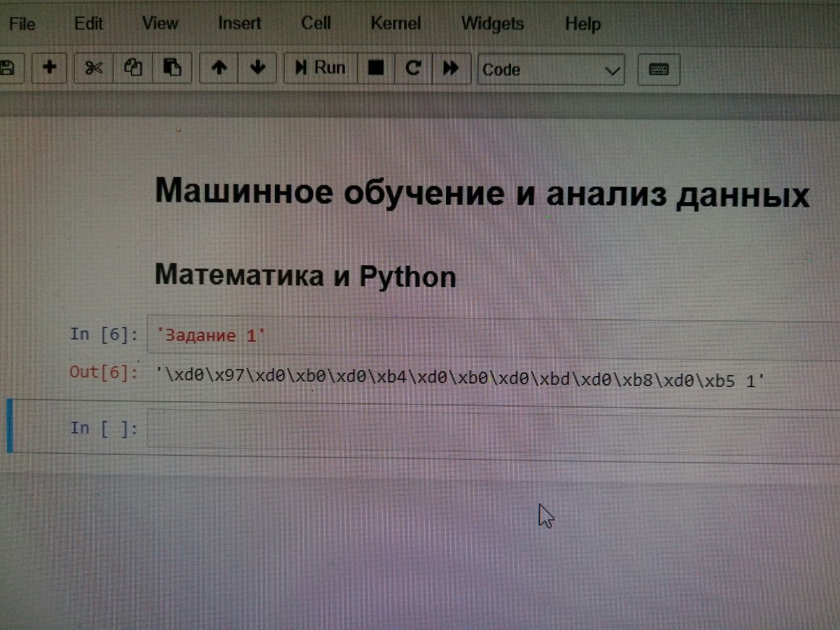This screenshot has width=840, height=630.
Task: Open the cell type dropdown showing Code
Action: point(551,70)
